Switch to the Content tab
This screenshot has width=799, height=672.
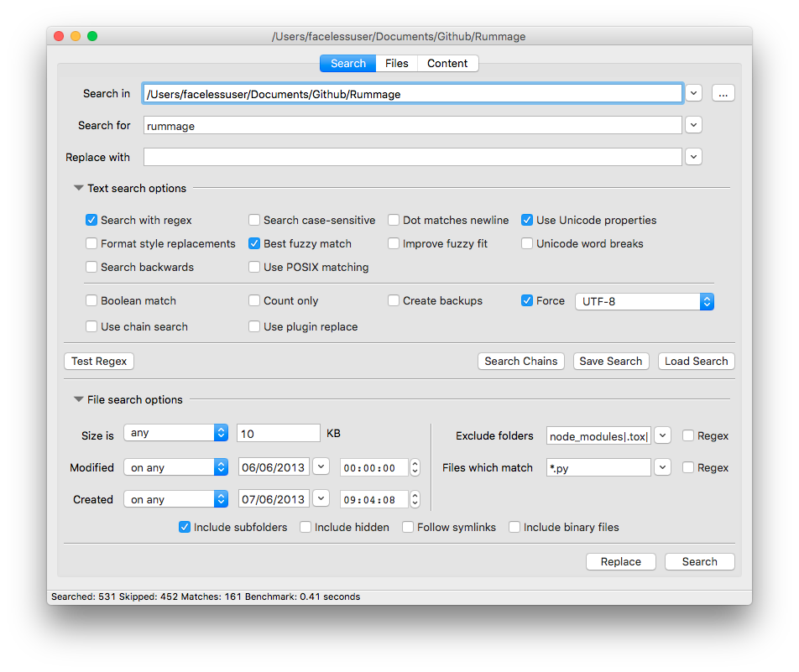(x=447, y=64)
